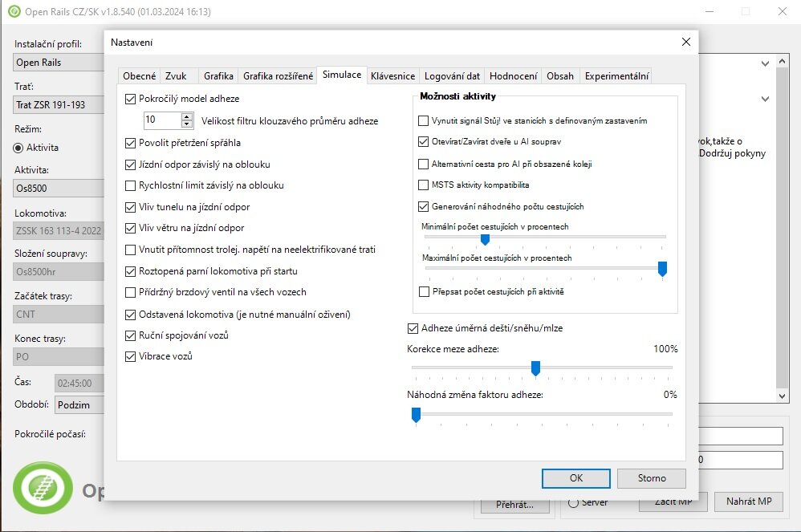Switch to the Hodnocení tab
801x532 pixels.
coord(513,76)
